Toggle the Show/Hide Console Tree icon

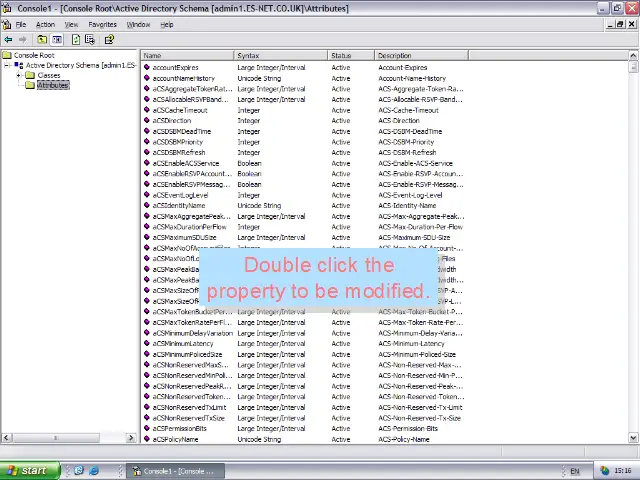click(57, 40)
